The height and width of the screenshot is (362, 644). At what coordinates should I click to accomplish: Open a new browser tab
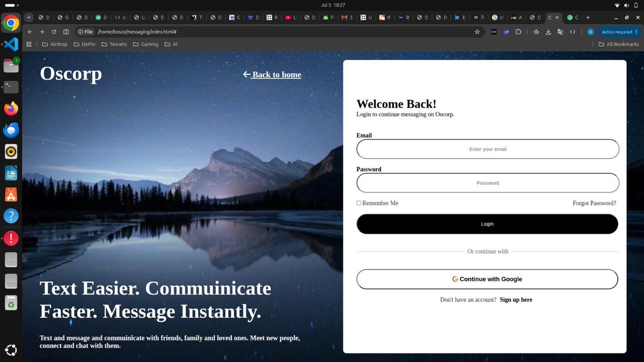coord(588,17)
